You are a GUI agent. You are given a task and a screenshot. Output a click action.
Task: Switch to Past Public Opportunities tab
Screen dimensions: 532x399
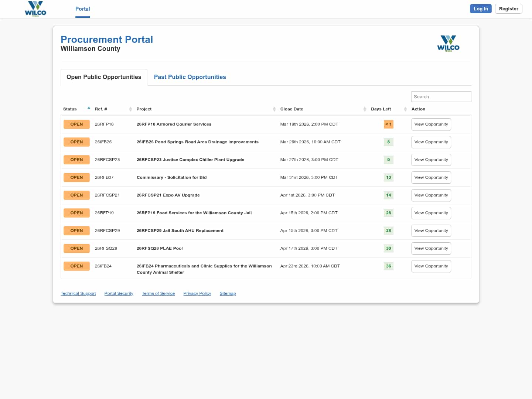pyautogui.click(x=190, y=77)
